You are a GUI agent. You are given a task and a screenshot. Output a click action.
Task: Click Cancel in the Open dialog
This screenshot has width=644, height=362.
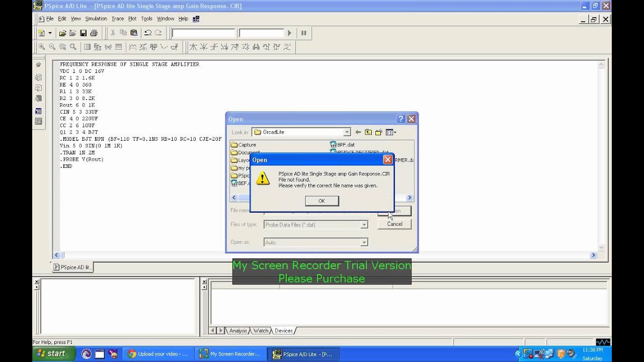[x=394, y=224]
